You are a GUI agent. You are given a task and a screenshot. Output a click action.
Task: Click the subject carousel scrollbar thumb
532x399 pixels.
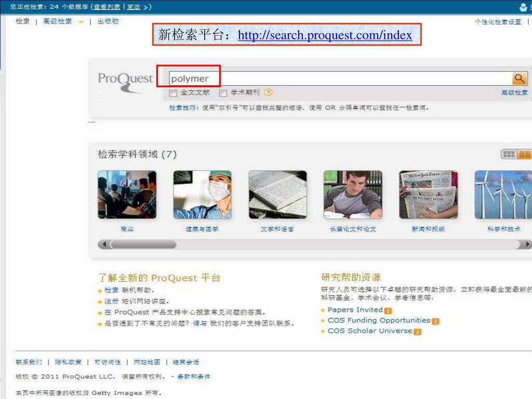click(143, 244)
